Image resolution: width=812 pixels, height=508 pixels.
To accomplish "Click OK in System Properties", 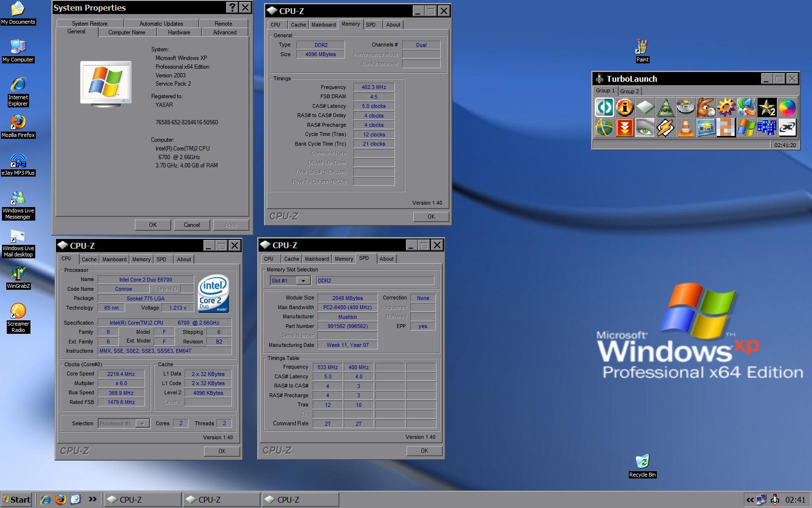I will [x=153, y=225].
